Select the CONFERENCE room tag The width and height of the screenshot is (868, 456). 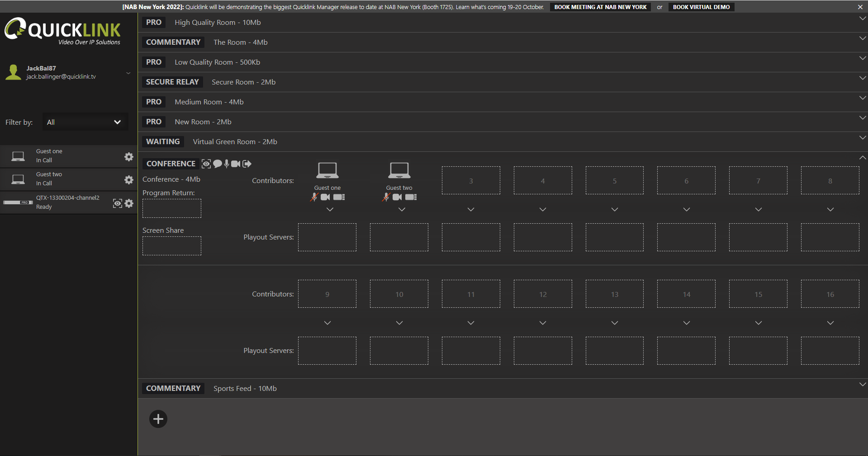pos(171,164)
